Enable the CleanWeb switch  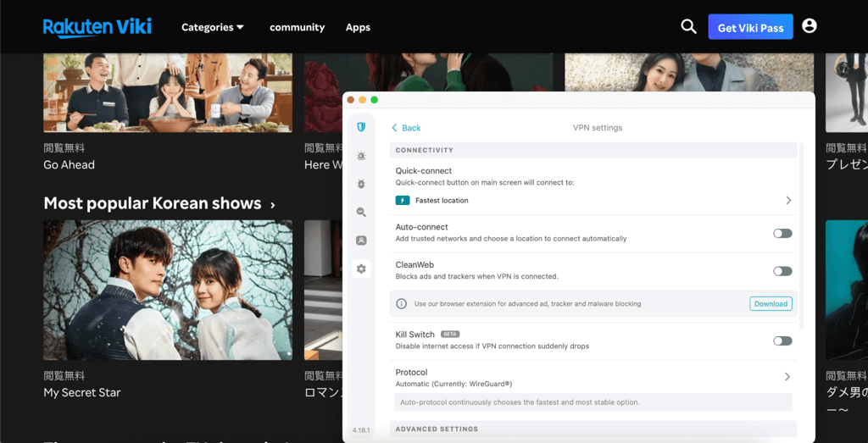[782, 271]
